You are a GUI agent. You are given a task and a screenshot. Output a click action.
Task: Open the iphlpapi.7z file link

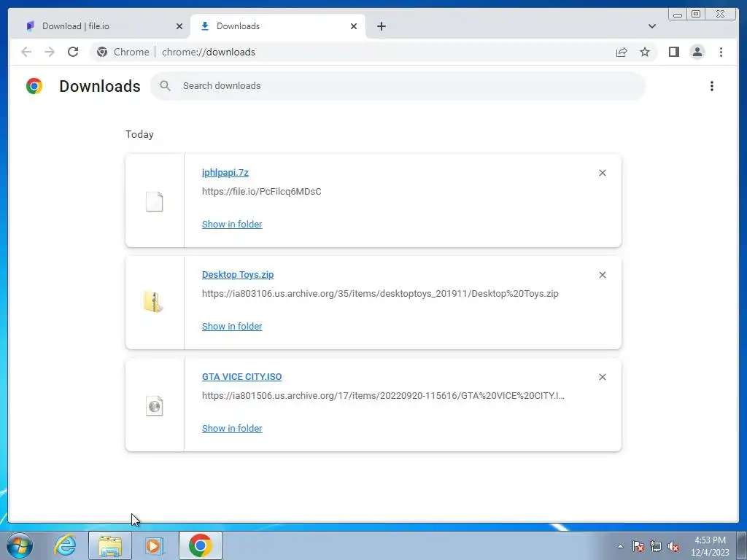[225, 172]
